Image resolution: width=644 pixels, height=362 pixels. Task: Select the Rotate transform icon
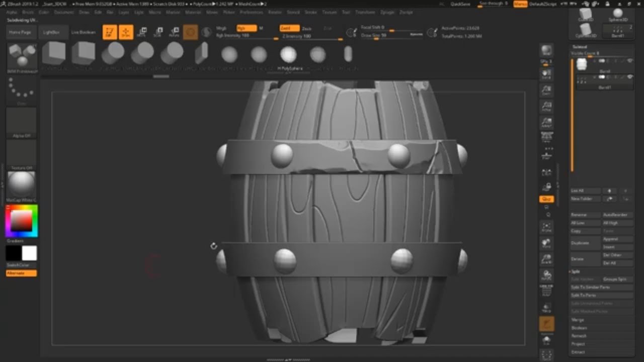tap(174, 33)
